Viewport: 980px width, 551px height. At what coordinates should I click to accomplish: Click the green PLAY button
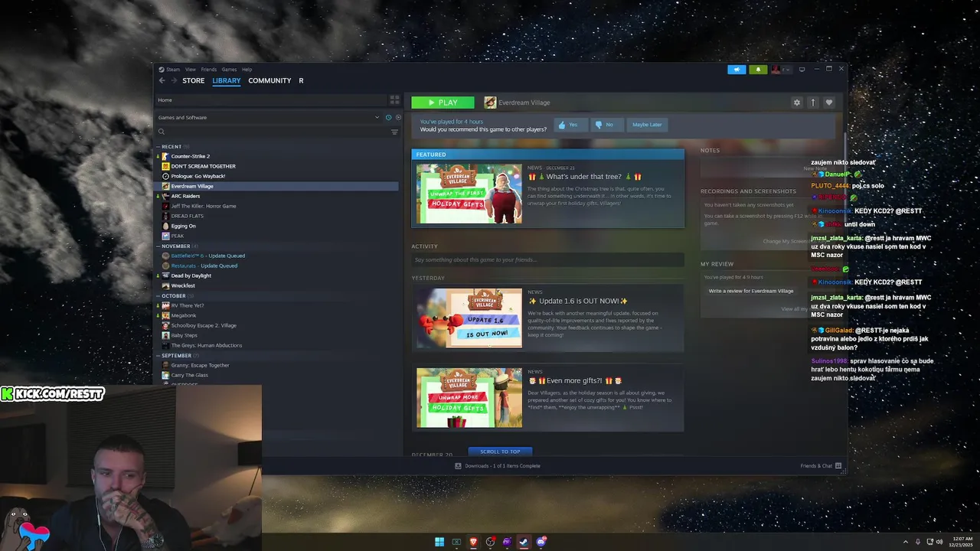click(x=443, y=103)
